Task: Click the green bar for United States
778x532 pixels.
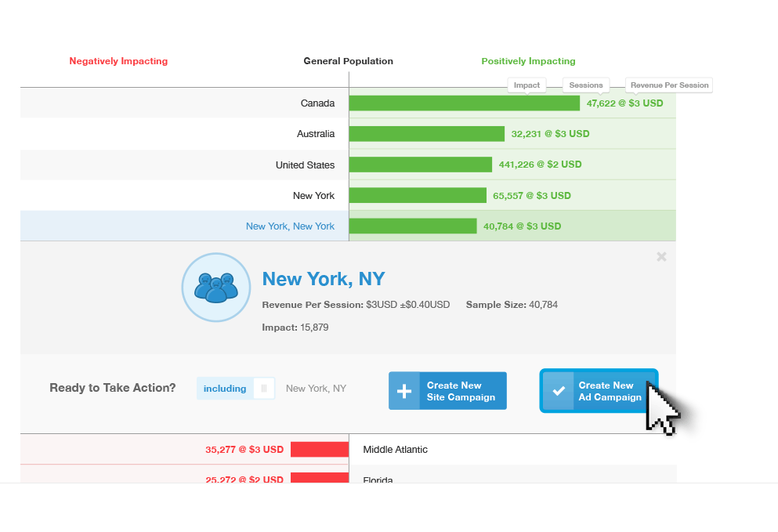Action: point(420,165)
